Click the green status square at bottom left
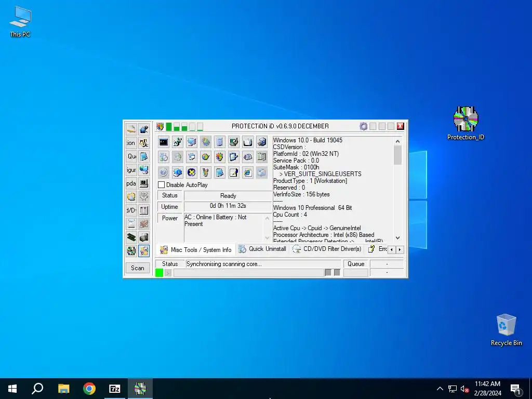This screenshot has height=399, width=532. 159,272
